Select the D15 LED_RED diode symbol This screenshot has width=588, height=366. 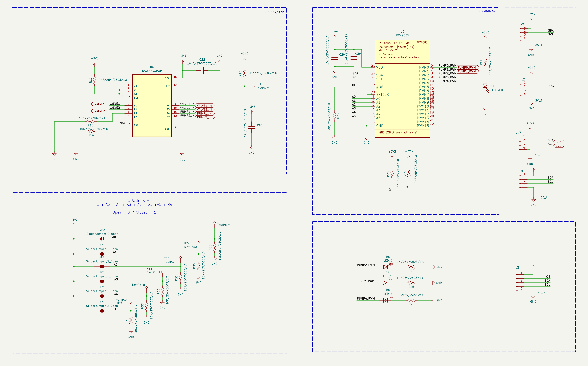tap(485, 86)
